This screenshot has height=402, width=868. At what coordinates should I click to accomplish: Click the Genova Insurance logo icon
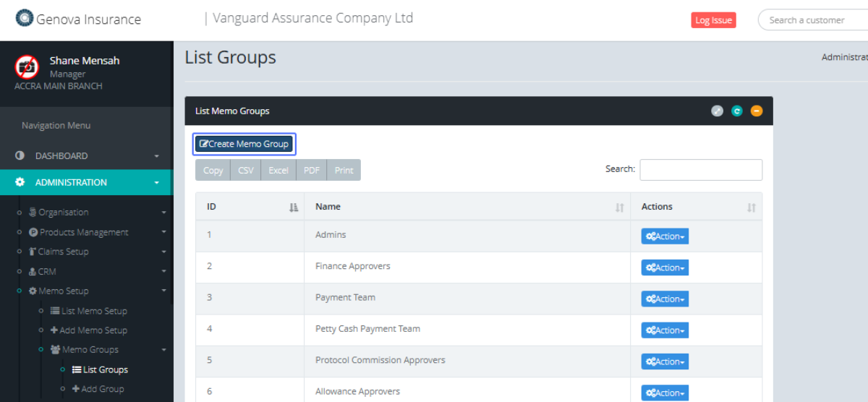tap(25, 18)
